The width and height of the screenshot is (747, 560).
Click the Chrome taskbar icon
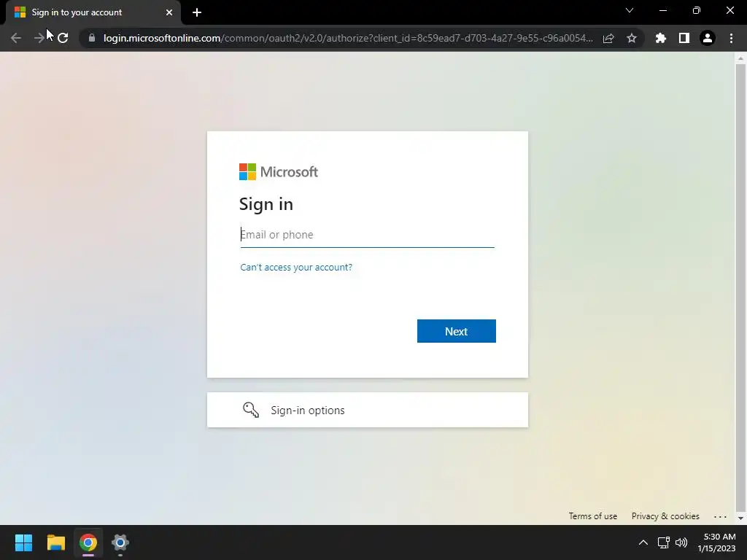[x=88, y=542]
